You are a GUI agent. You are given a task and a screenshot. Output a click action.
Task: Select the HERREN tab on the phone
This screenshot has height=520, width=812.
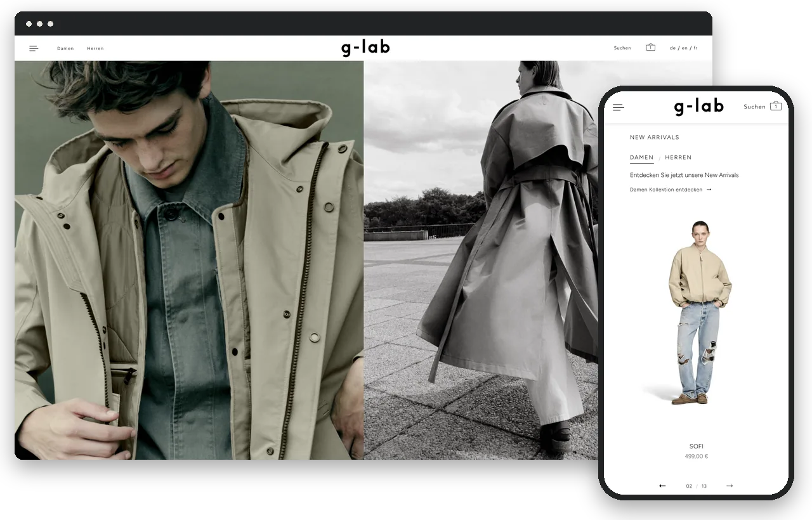pyautogui.click(x=678, y=157)
